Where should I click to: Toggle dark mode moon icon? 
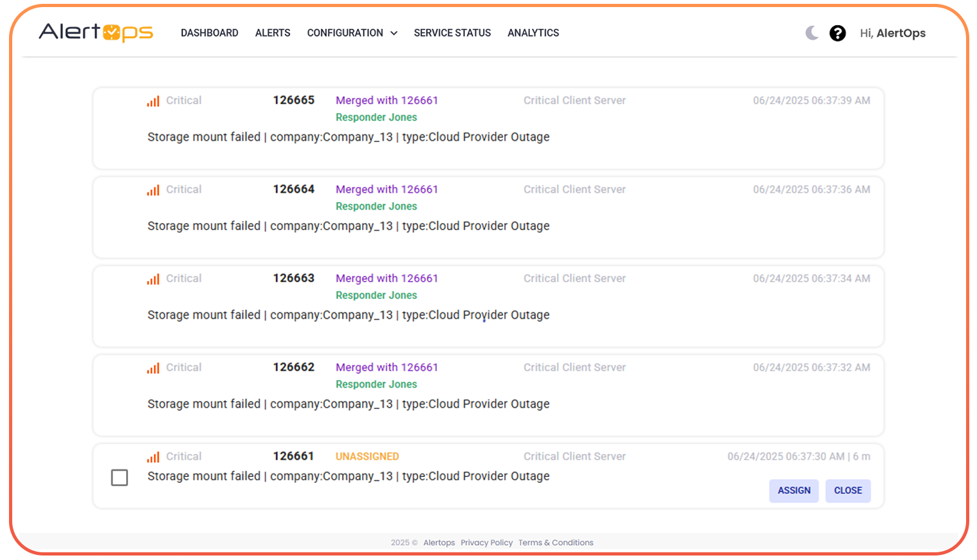(812, 33)
